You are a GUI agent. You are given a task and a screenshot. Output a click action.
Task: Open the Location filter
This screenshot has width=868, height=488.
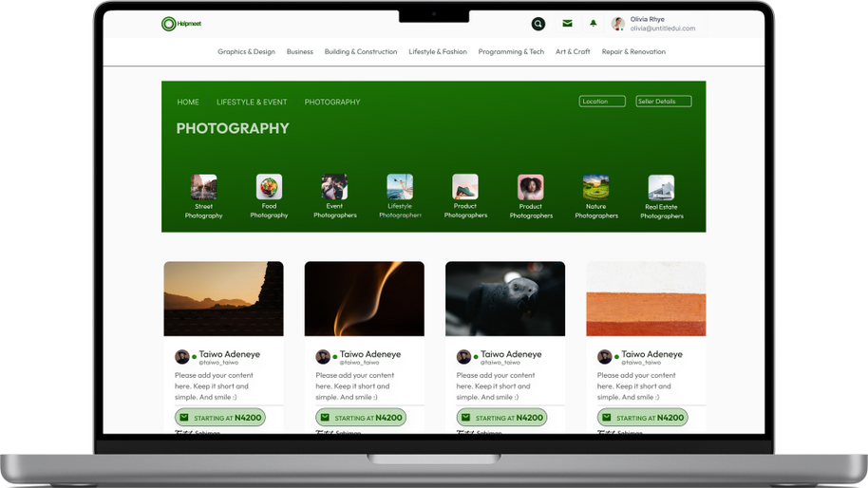(x=602, y=102)
